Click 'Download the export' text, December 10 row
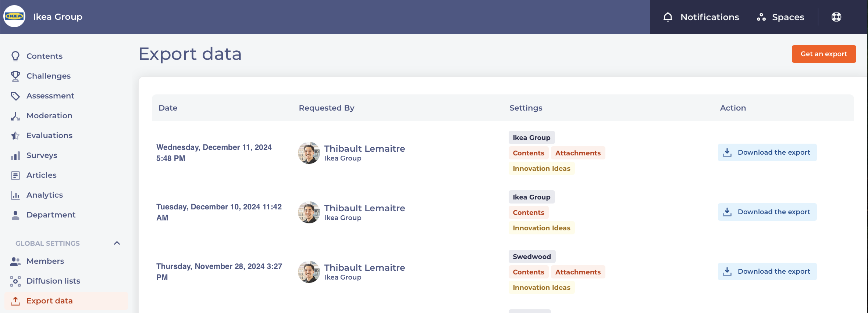The image size is (868, 313). 774,212
